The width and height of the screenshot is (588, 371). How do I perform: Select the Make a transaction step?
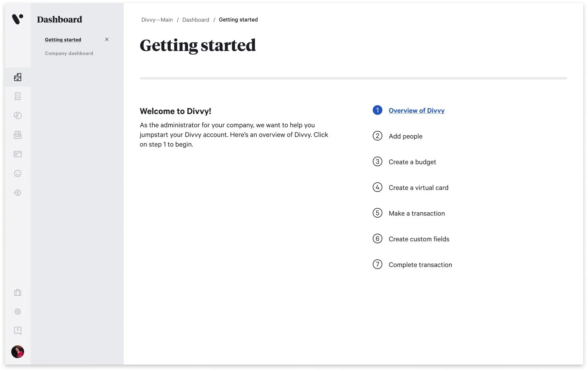(x=417, y=213)
